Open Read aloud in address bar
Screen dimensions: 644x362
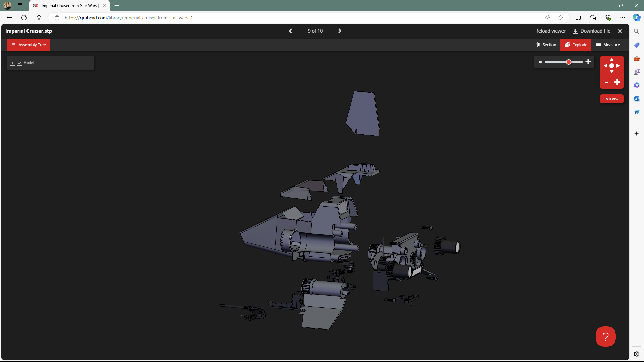click(x=547, y=18)
